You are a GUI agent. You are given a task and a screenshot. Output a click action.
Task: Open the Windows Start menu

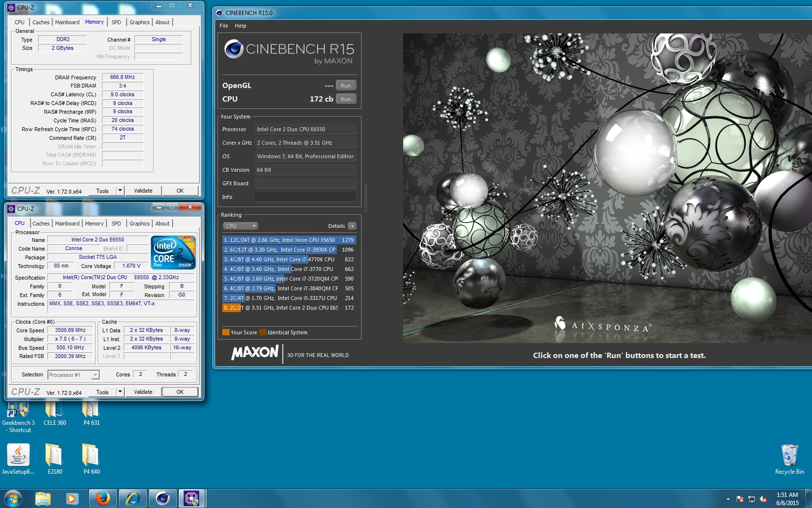[x=13, y=498]
